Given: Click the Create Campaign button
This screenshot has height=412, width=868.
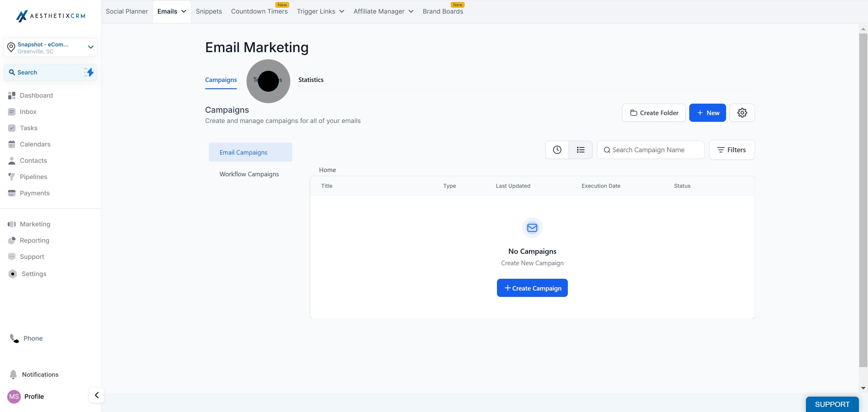Looking at the screenshot, I should pos(532,288).
